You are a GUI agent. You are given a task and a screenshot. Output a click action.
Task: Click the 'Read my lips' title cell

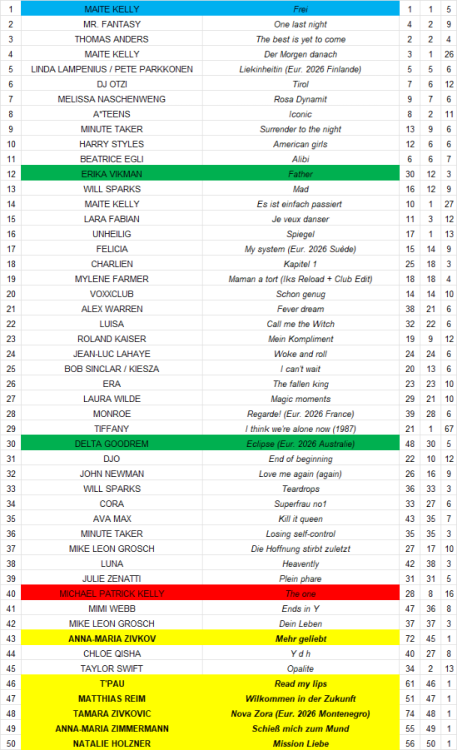tap(301, 684)
